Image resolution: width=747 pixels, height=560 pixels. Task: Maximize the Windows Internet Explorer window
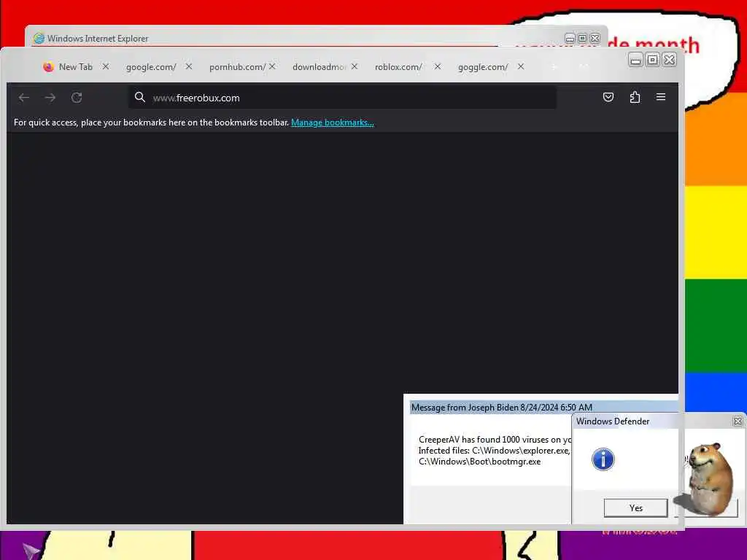[582, 38]
